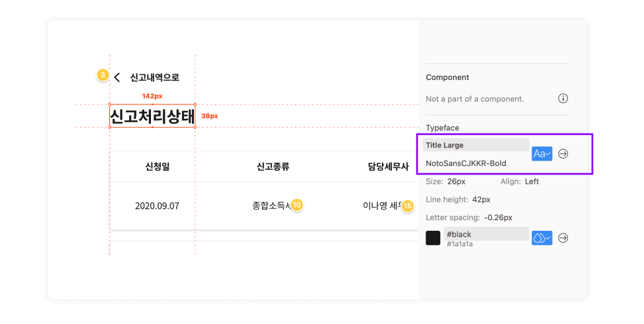
Task: Click the 신청일 column header
Action: (x=158, y=167)
